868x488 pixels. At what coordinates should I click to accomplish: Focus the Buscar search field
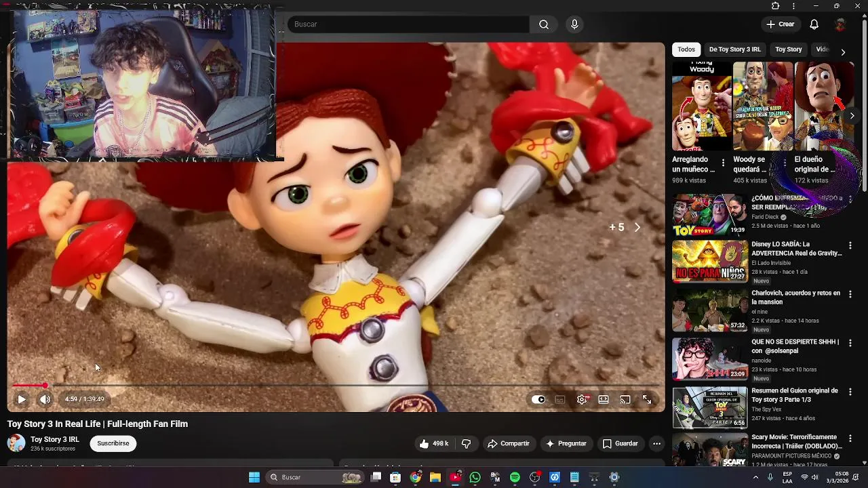pyautogui.click(x=408, y=24)
